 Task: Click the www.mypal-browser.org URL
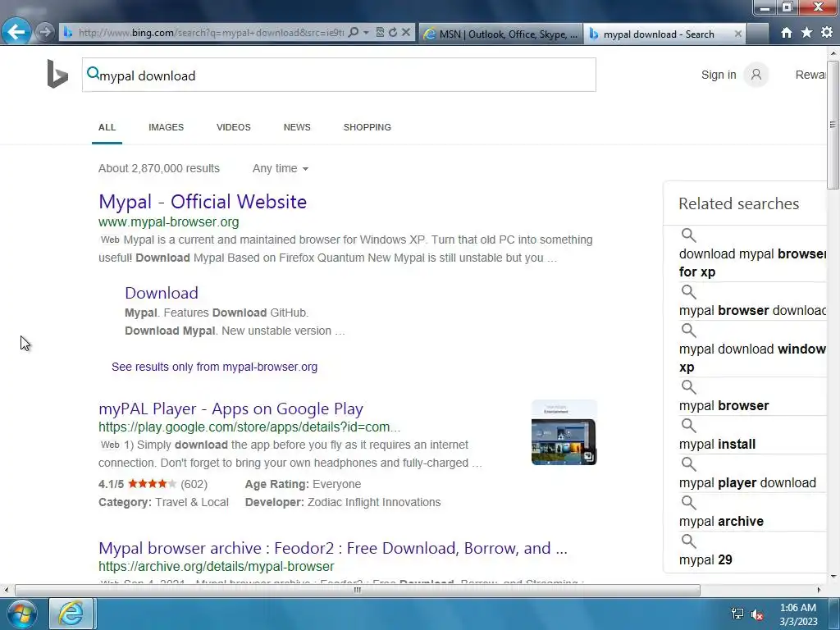(x=169, y=221)
